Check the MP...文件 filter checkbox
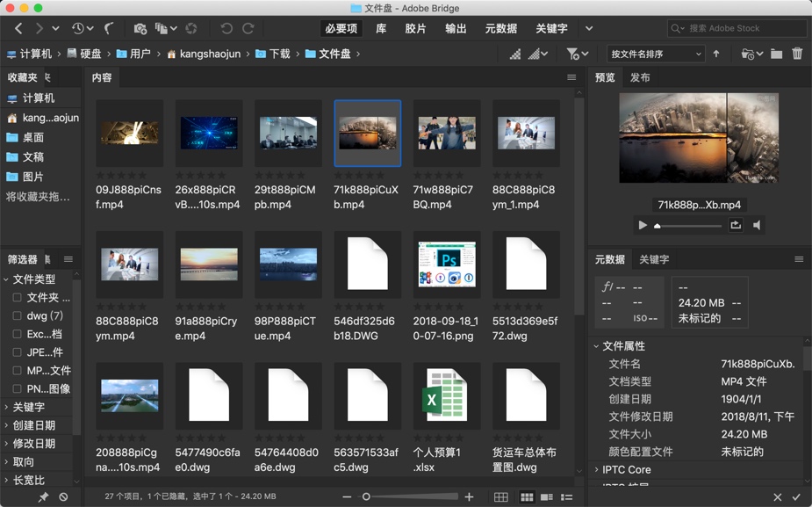 tap(17, 370)
